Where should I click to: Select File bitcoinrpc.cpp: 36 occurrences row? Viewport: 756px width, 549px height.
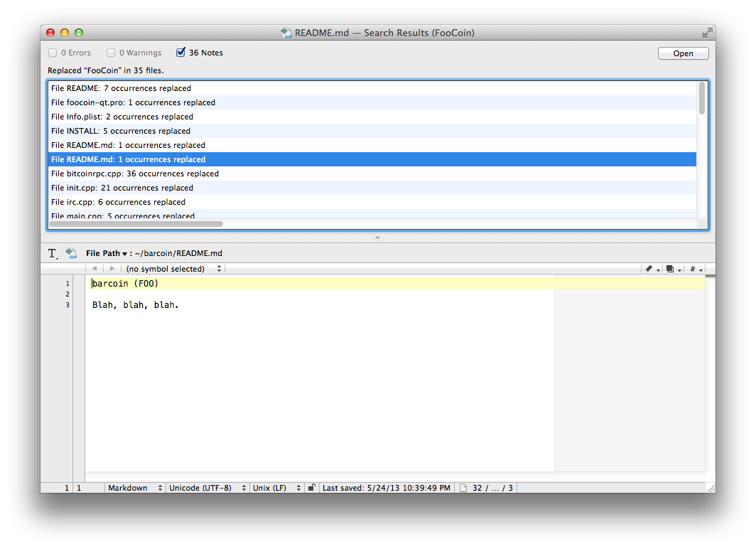click(372, 174)
